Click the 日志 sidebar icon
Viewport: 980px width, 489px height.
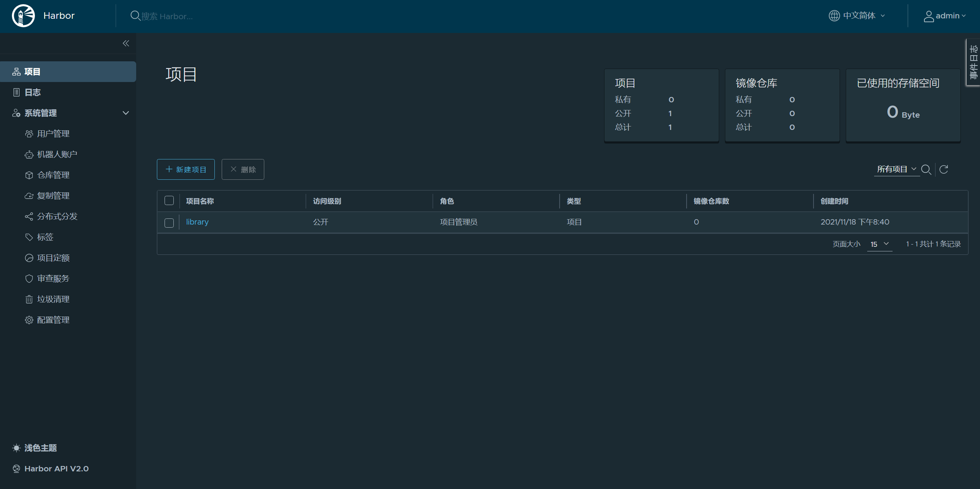point(16,92)
